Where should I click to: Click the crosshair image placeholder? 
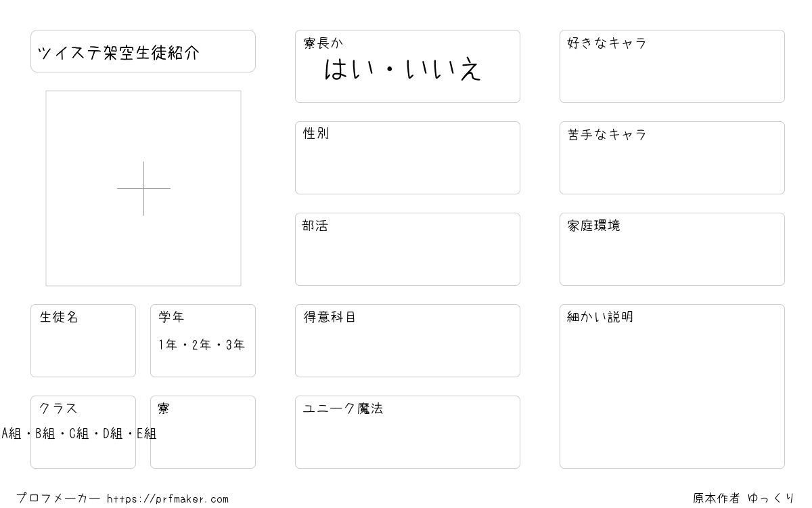point(143,188)
